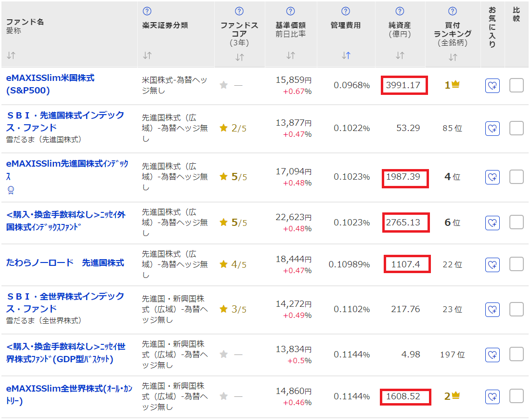Image resolution: width=532 pixels, height=420 pixels.
Task: Click crown rank 2 icon for オール・カントリー fund
Action: (x=455, y=395)
